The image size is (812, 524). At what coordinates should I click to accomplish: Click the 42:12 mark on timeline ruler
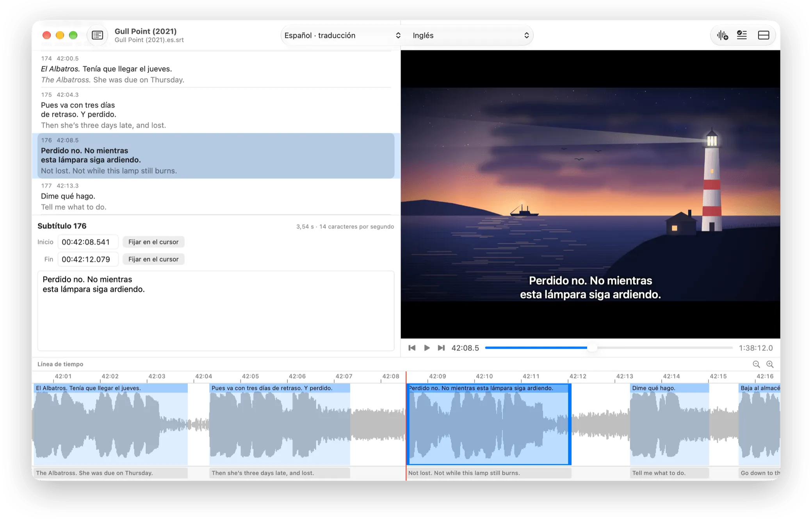577,376
